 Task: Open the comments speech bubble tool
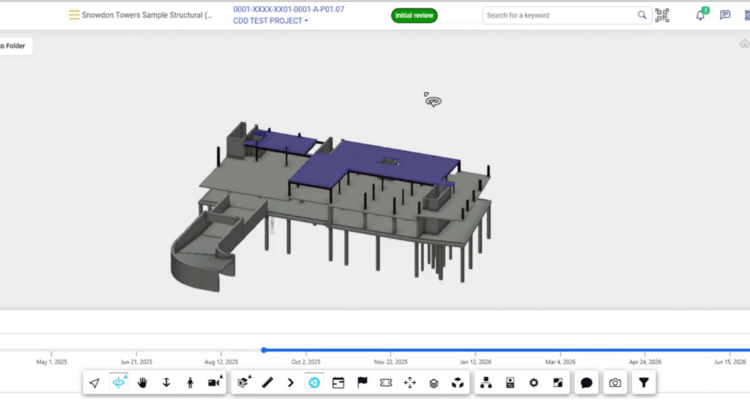[587, 382]
